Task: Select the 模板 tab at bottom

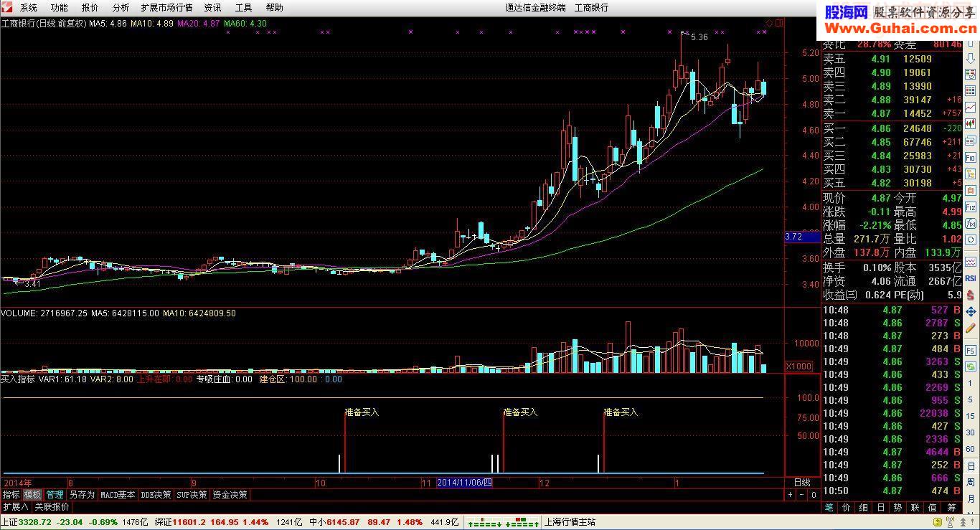Action: pyautogui.click(x=32, y=495)
